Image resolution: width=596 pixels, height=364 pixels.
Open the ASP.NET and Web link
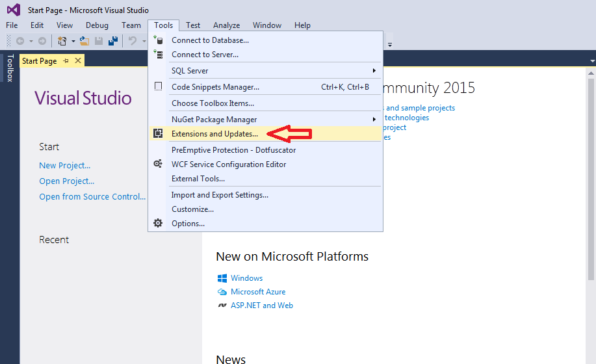[262, 305]
